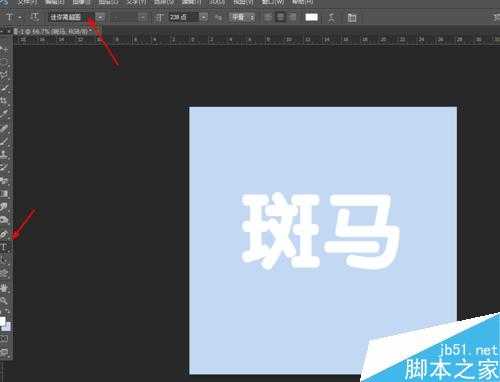
Task: Open the 视图(V) menu
Action: tap(243, 2)
